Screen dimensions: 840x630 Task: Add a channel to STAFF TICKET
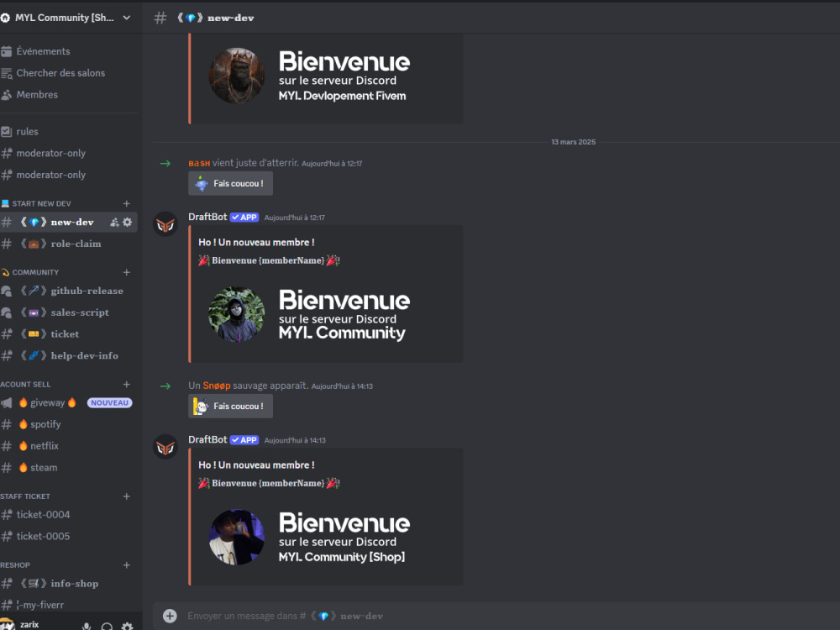(127, 496)
